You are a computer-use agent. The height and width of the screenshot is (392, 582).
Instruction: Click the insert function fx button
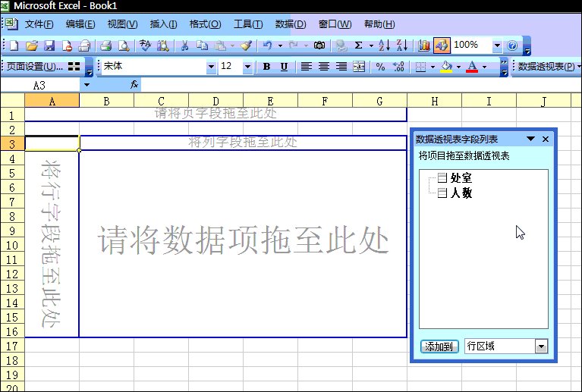tap(134, 85)
